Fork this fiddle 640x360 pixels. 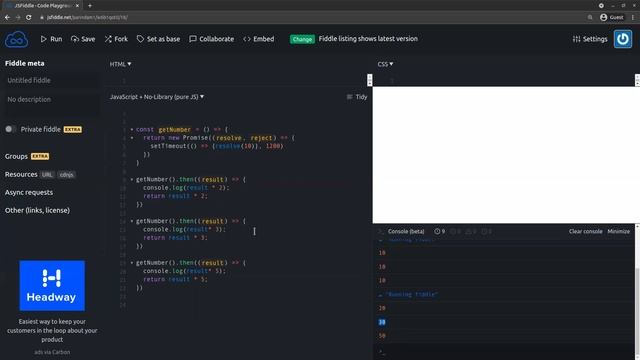tap(116, 39)
